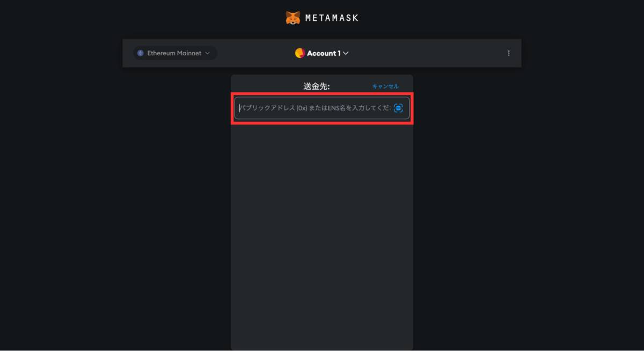Scan a recipient address with the scan icon
Viewport: 644px width, 351px height.
(x=398, y=108)
